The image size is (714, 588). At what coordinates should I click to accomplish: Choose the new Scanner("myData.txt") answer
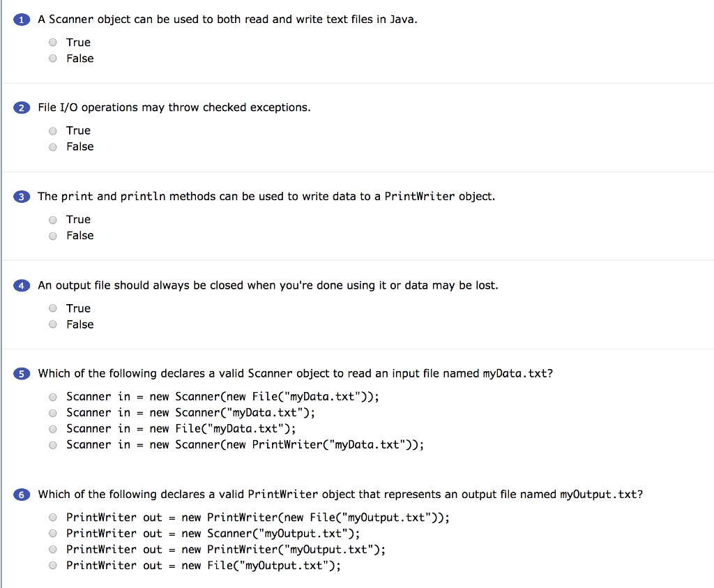coord(52,412)
